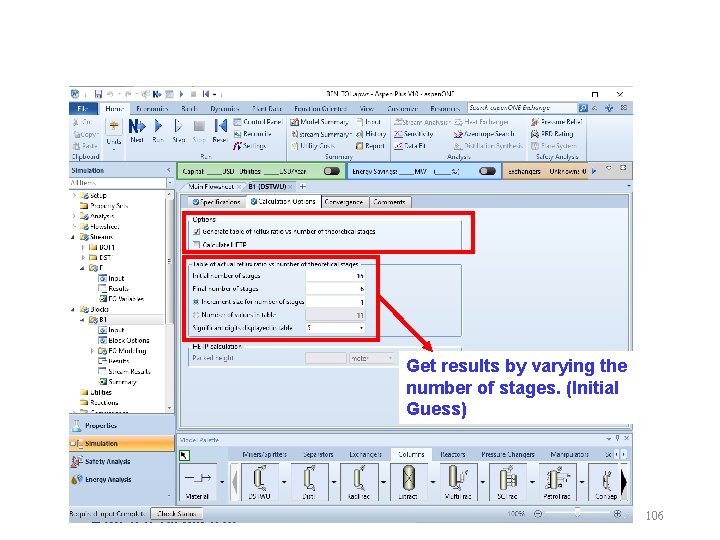Switch to the Specifications tab
720x540 pixels.
[216, 202]
